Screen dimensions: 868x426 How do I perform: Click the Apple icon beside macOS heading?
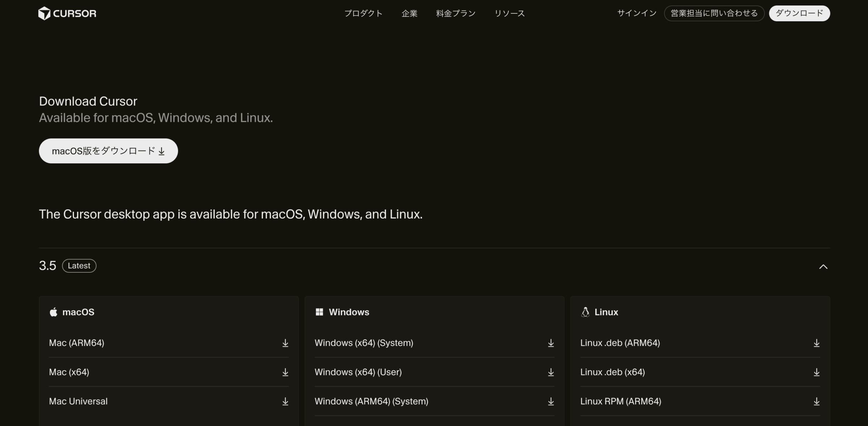coord(54,312)
